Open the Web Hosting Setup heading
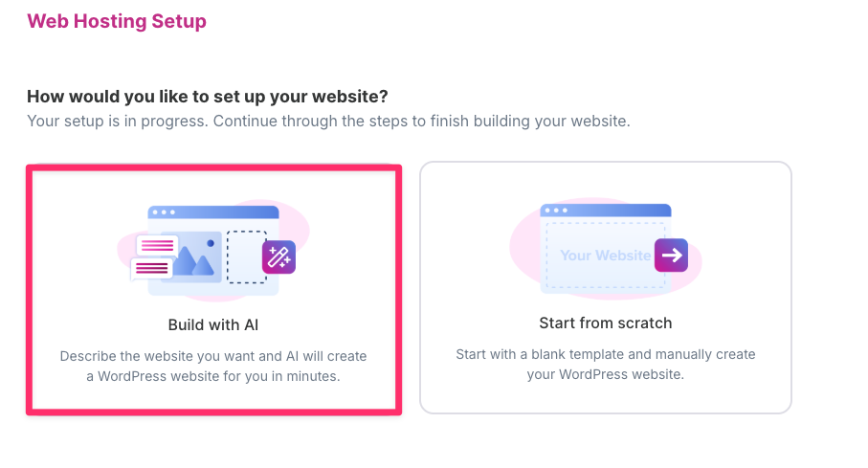This screenshot has width=868, height=468. click(117, 21)
